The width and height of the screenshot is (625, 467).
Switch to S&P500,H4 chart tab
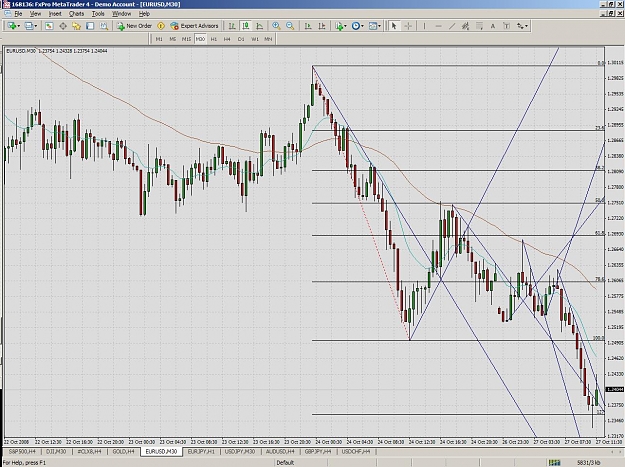coord(22,451)
